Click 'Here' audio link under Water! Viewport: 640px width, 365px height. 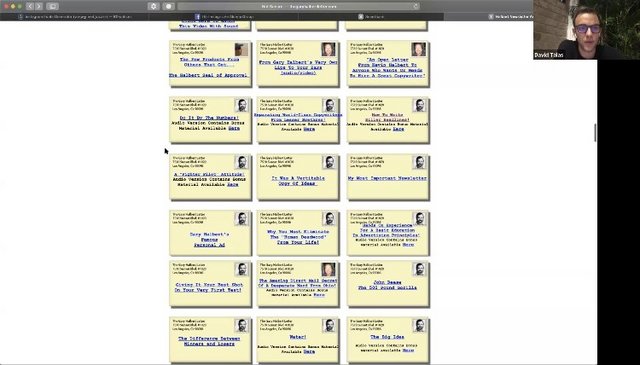309,352
